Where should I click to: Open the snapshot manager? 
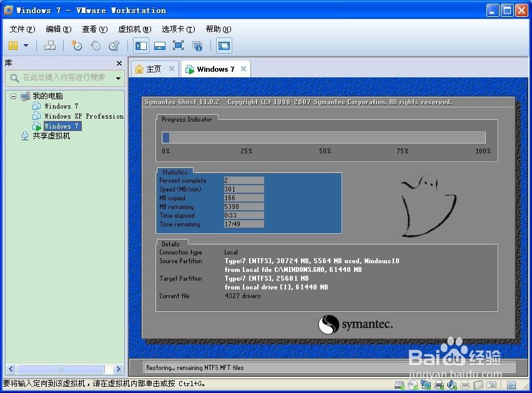tap(114, 46)
